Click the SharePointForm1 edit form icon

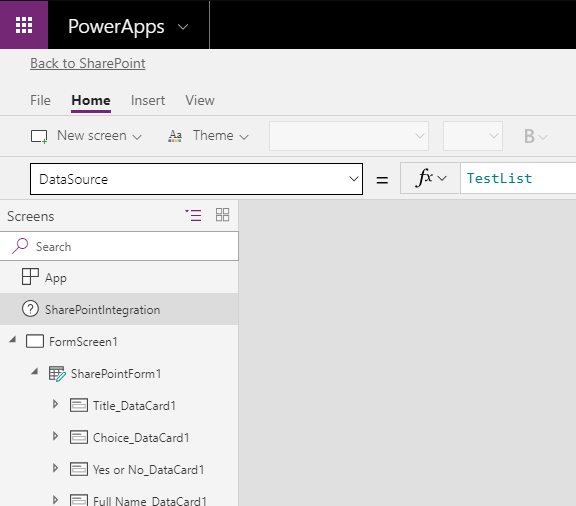[57, 374]
